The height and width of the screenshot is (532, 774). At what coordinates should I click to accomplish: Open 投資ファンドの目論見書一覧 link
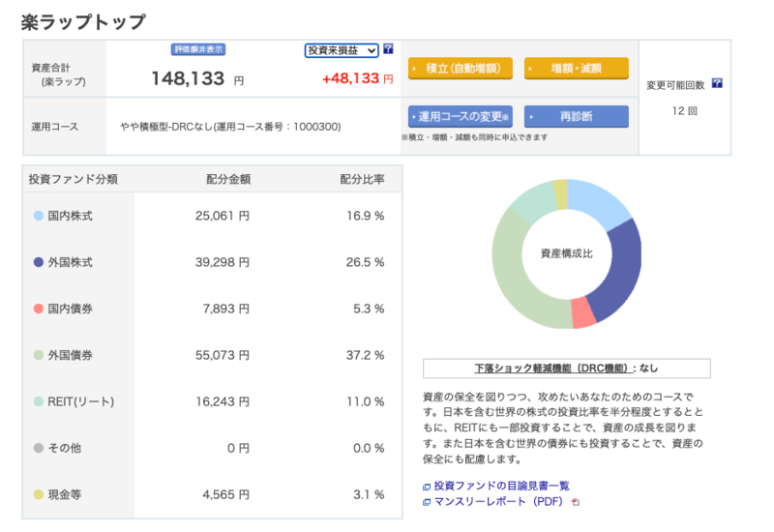(501, 487)
